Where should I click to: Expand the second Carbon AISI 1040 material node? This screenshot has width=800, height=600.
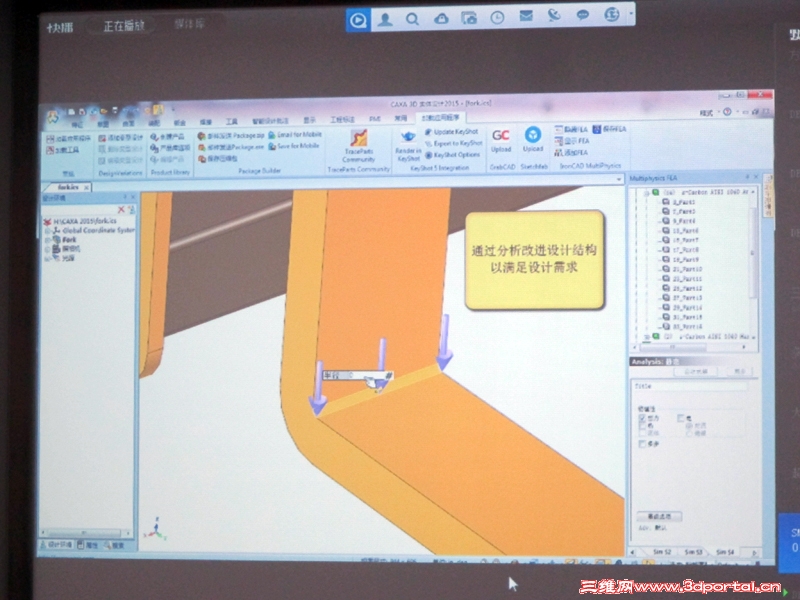pos(646,337)
